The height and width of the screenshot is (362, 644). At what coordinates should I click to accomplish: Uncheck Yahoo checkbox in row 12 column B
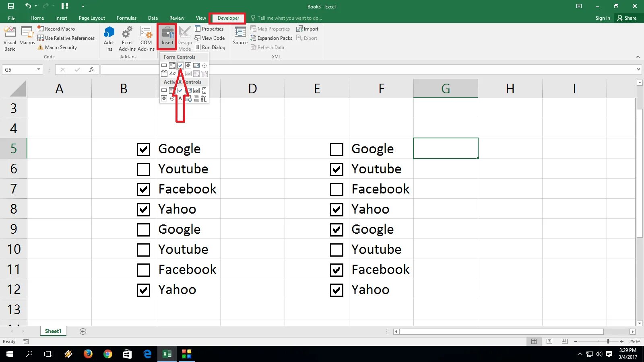tap(143, 290)
